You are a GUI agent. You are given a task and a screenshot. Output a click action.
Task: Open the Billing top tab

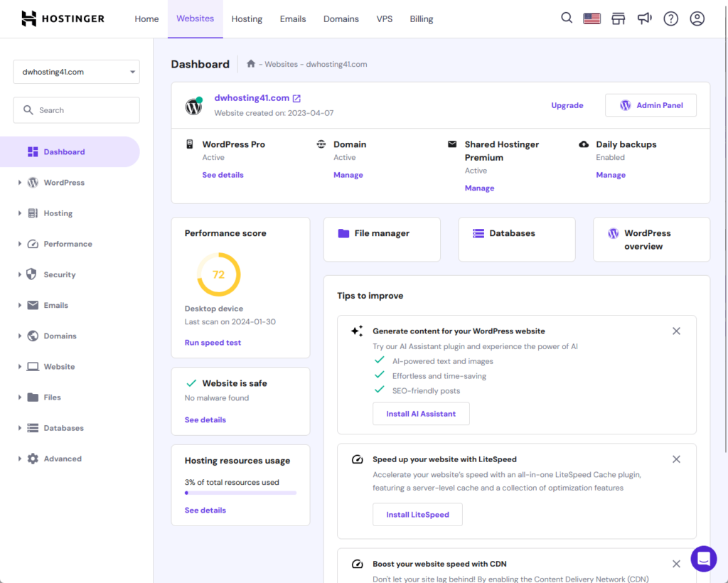click(x=421, y=19)
